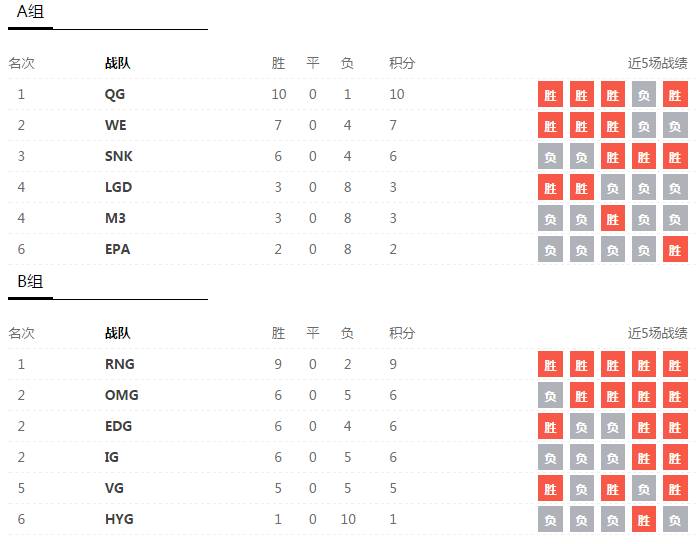Image resolution: width=698 pixels, height=544 pixels.
Task: Click the only win badge in M3's row
Action: coord(613,218)
